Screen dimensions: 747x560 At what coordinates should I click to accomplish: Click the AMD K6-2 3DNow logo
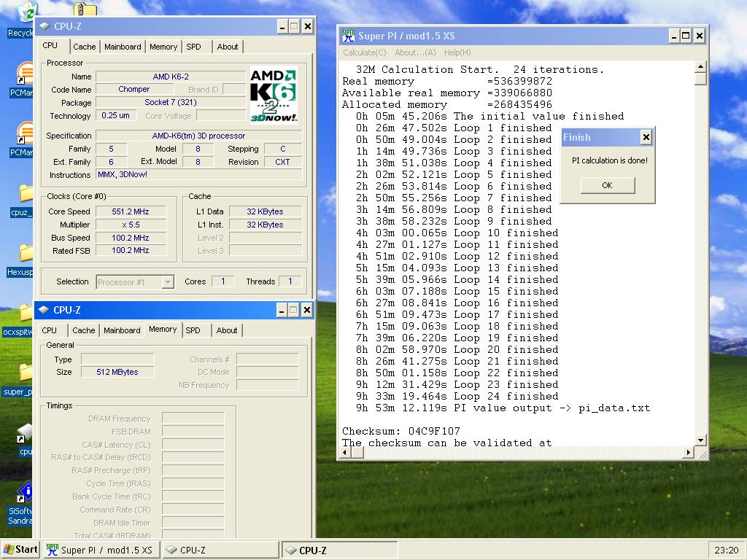click(x=274, y=95)
